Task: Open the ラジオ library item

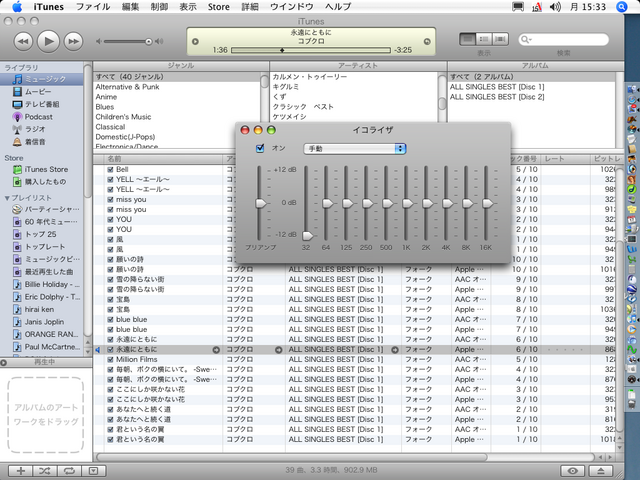Action: pos(41,129)
